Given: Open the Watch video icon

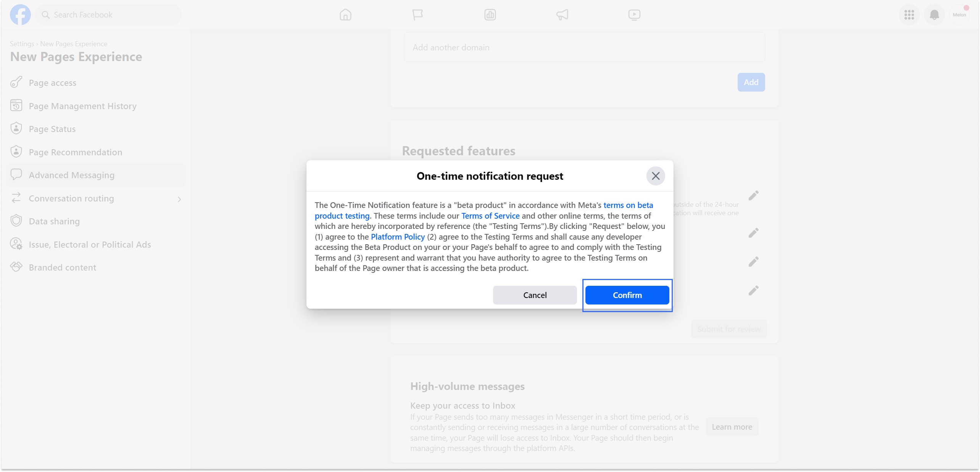Looking at the screenshot, I should (x=634, y=15).
